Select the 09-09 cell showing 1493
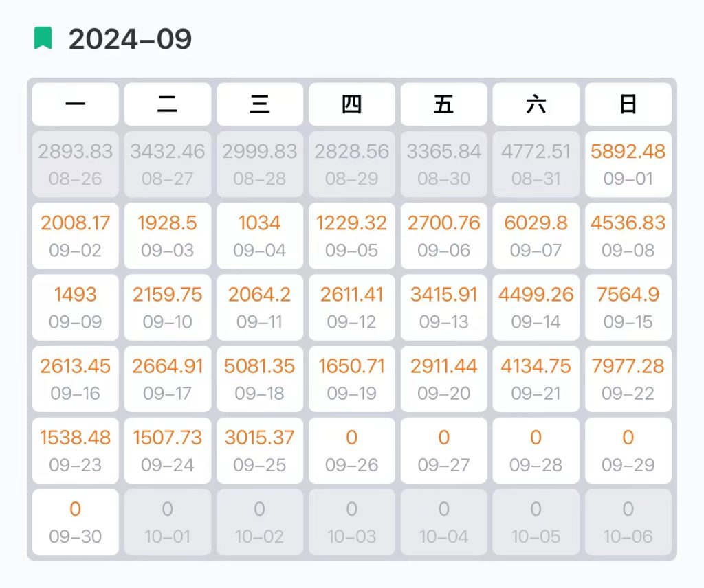The height and width of the screenshot is (588, 704). tap(76, 307)
